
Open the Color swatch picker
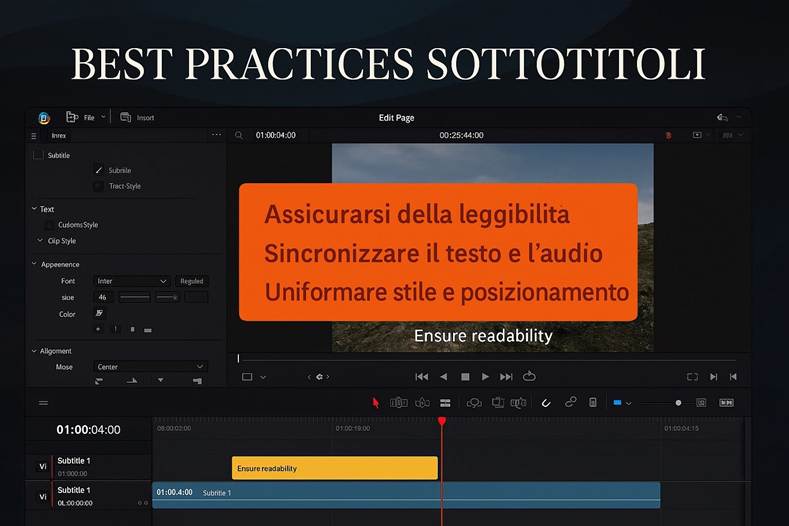click(x=99, y=314)
